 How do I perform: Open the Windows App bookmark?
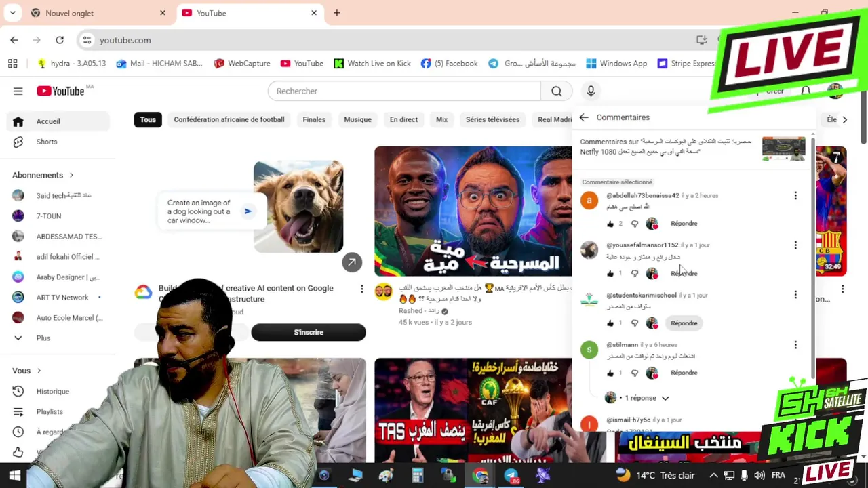[616, 63]
